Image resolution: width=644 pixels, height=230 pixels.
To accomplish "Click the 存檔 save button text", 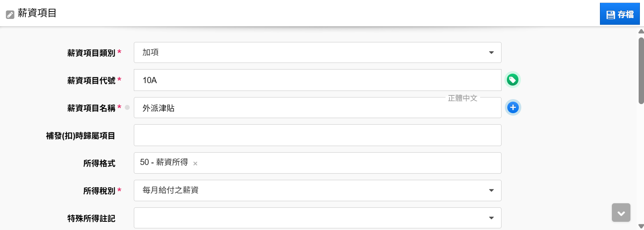I will pyautogui.click(x=625, y=15).
